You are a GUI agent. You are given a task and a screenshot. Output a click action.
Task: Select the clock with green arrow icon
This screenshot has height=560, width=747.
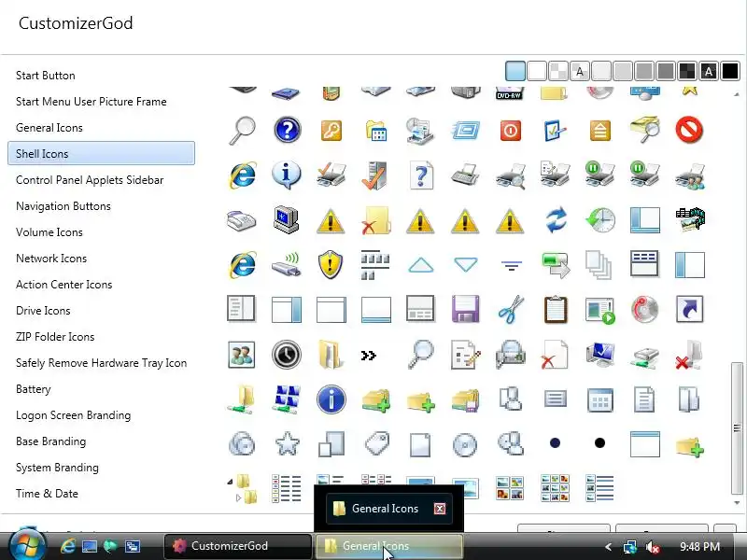coord(599,220)
